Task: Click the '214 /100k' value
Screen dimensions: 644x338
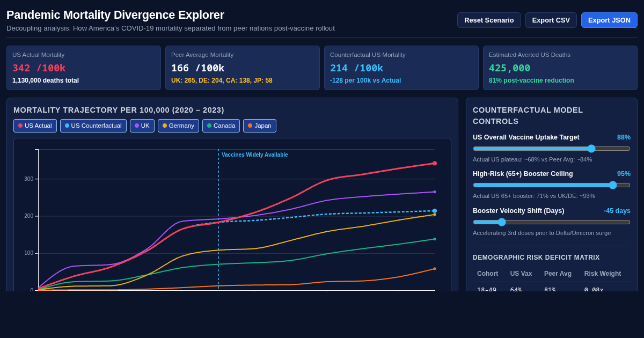Action: 356,68
